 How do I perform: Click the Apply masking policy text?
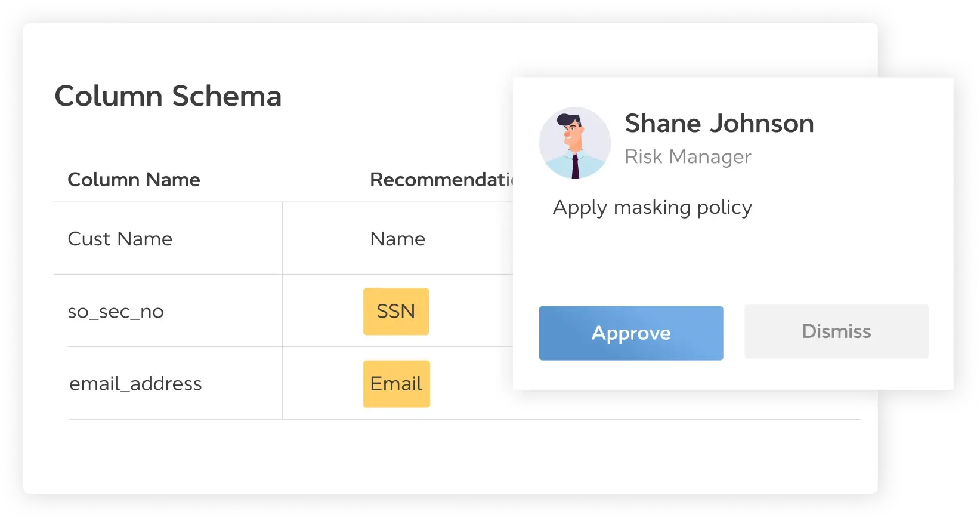click(652, 207)
